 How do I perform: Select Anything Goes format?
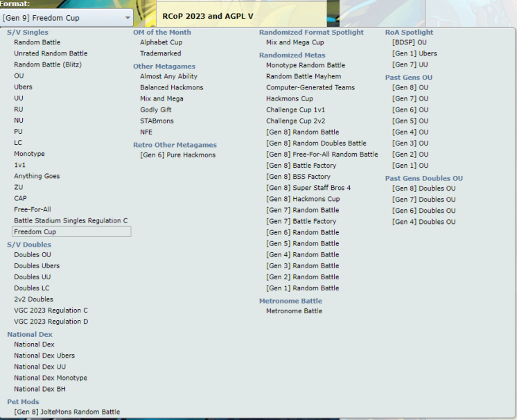37,176
